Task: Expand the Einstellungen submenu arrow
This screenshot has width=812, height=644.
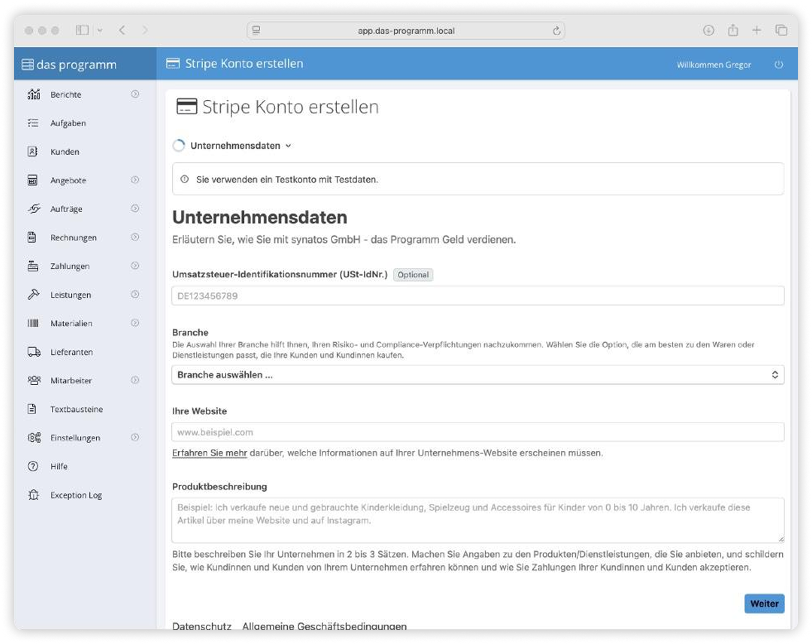Action: (135, 437)
